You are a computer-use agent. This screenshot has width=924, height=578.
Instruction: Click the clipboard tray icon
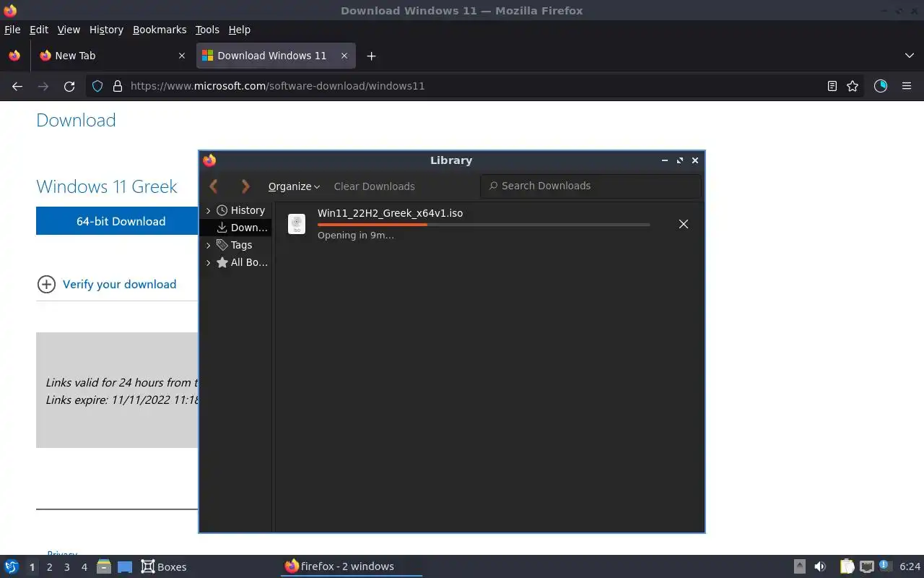847,566
